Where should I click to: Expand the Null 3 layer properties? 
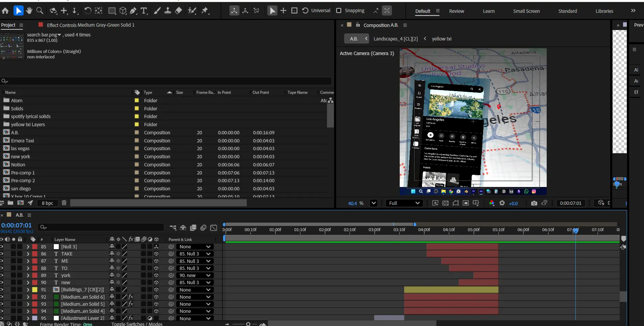pos(28,247)
